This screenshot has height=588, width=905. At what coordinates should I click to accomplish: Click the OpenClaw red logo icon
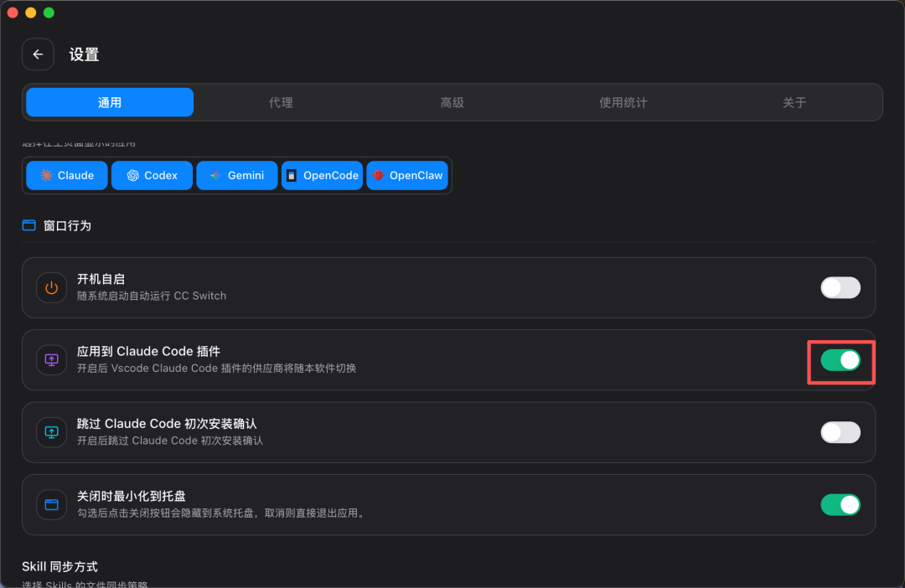click(378, 175)
